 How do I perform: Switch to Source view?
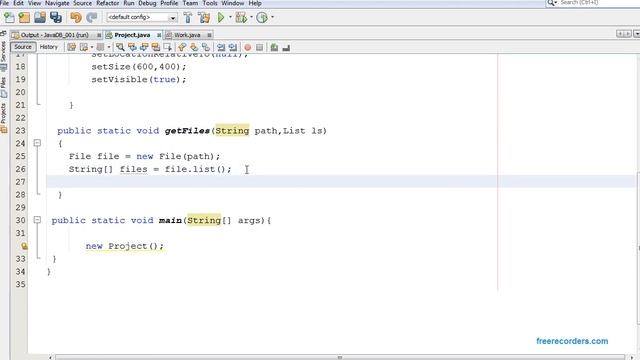(x=23, y=47)
